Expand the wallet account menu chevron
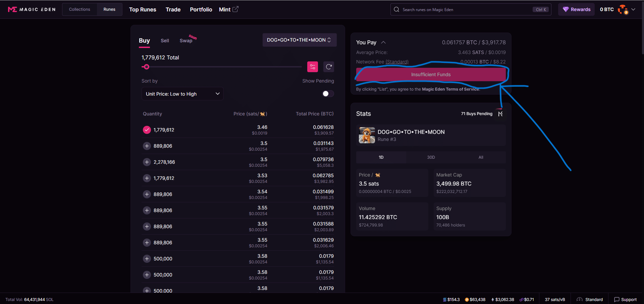 tap(633, 9)
